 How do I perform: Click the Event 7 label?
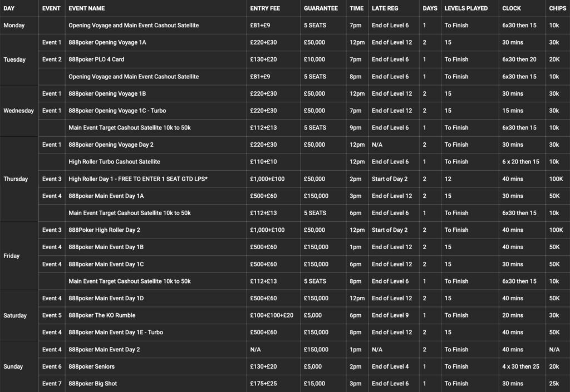click(x=52, y=384)
